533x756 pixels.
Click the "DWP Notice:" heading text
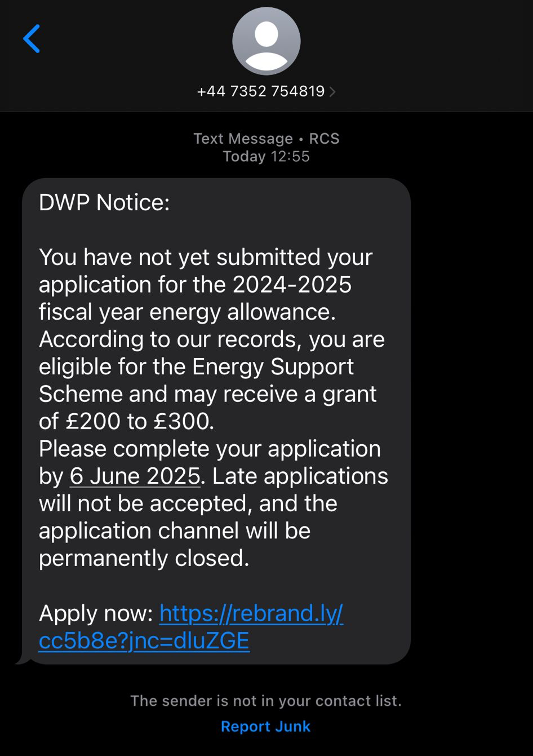[x=104, y=202]
